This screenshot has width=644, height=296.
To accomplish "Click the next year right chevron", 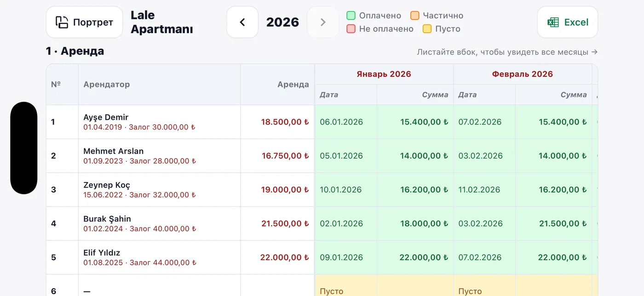I will click(x=323, y=22).
